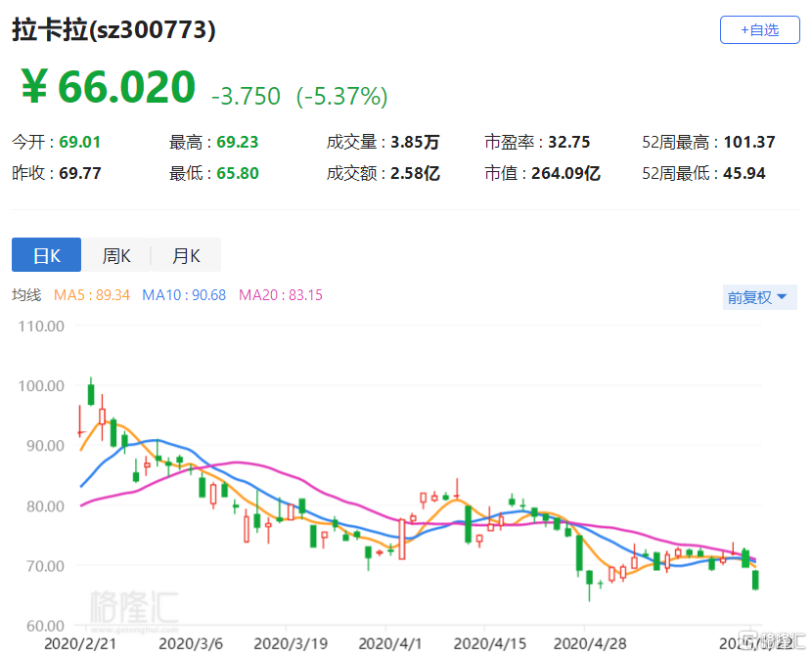Click the 100.00 y-axis label
The width and height of the screenshot is (812, 657).
coord(41,386)
